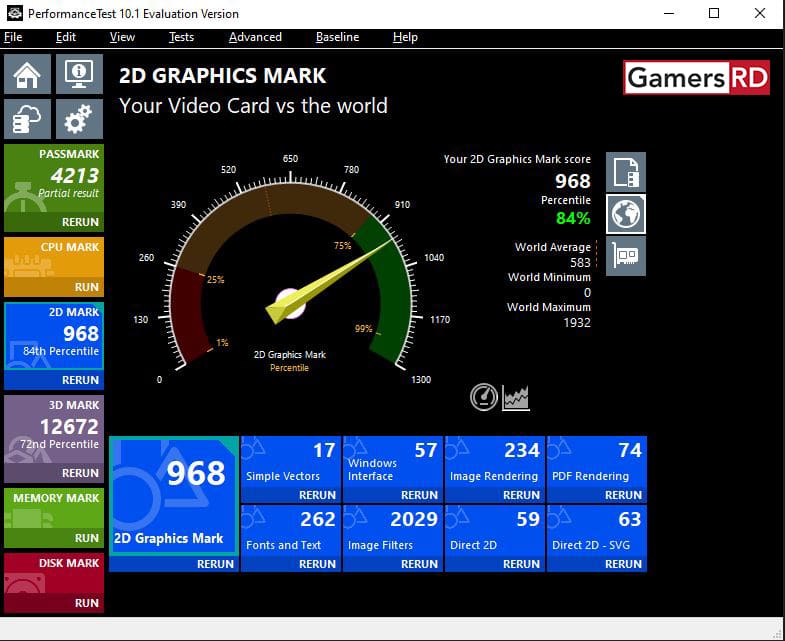Open the Advanced menu
This screenshot has width=785, height=641.
pos(255,37)
